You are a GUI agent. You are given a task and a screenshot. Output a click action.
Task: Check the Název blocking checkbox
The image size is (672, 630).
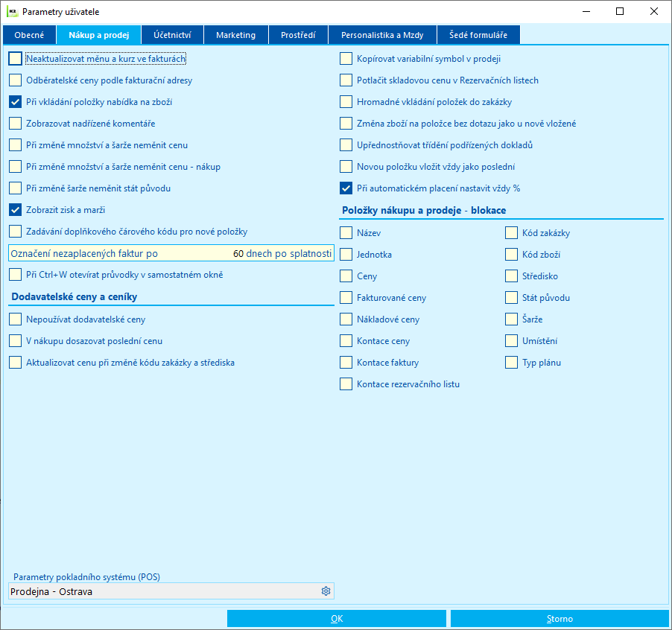[346, 232]
